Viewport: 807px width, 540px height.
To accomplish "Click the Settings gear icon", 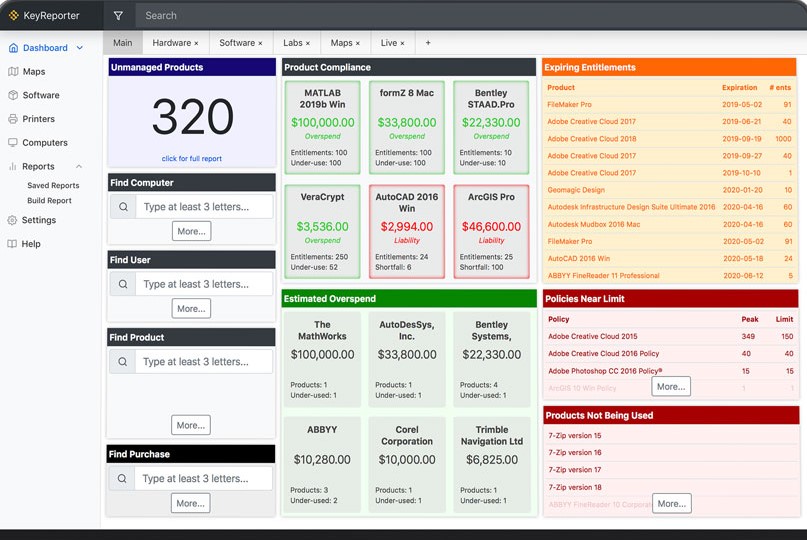I will coord(12,220).
